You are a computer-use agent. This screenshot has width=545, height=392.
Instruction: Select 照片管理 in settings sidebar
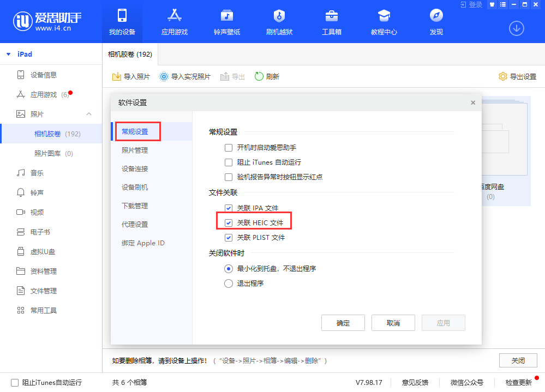[x=135, y=150]
